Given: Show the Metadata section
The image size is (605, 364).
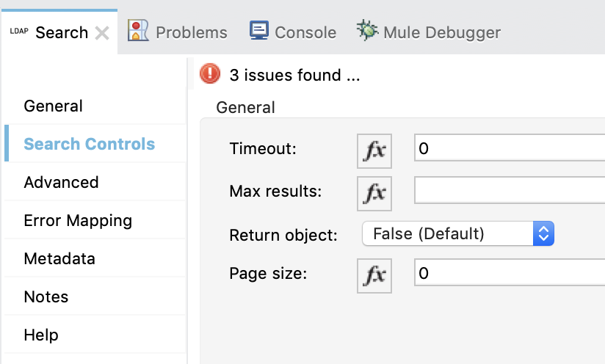Looking at the screenshot, I should click(59, 258).
